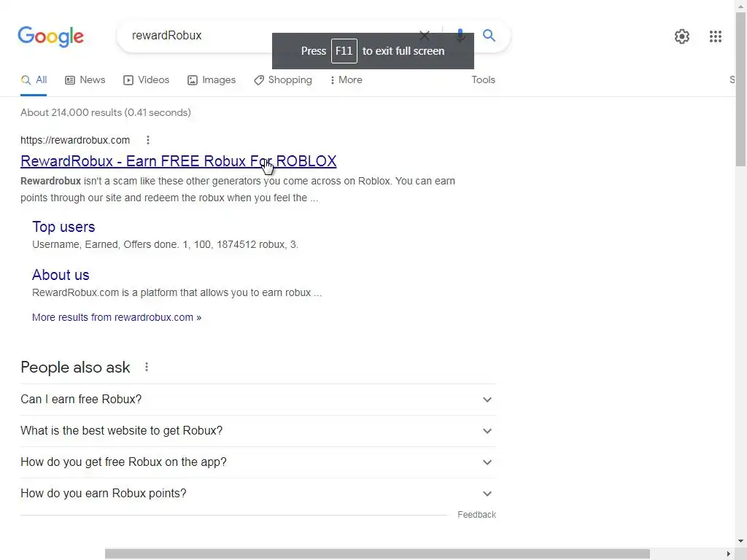Open the search Tools options
Image resolution: width=747 pixels, height=560 pixels.
pyautogui.click(x=483, y=80)
